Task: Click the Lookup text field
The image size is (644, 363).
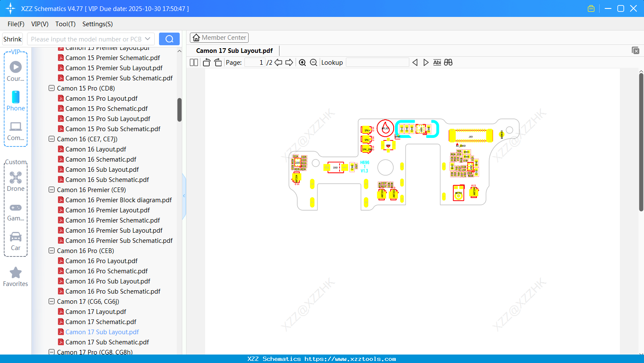Action: tap(378, 63)
